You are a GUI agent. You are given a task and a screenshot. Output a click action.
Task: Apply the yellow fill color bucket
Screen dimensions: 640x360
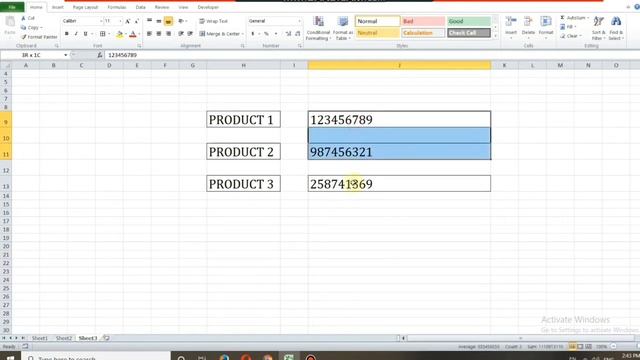120,34
